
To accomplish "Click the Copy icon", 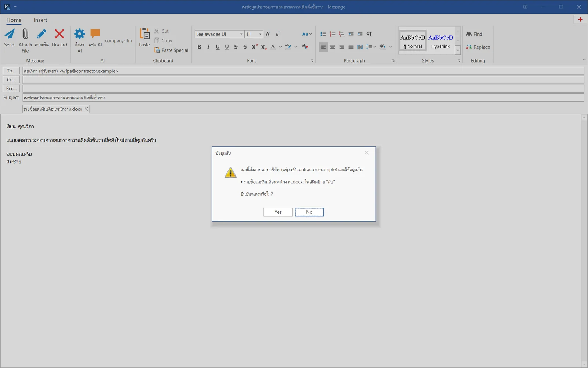I will click(x=157, y=40).
